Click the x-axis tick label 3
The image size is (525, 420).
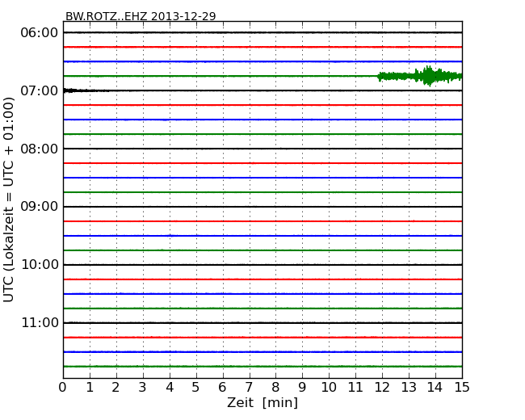point(143,388)
